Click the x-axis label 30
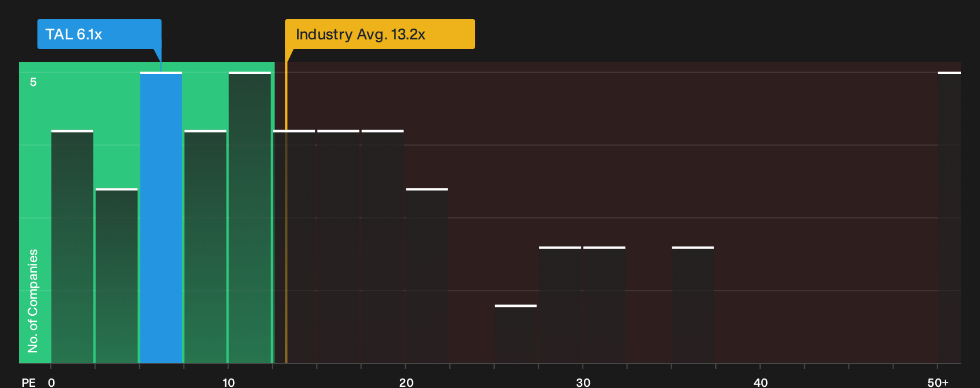980x388 pixels. pyautogui.click(x=583, y=382)
